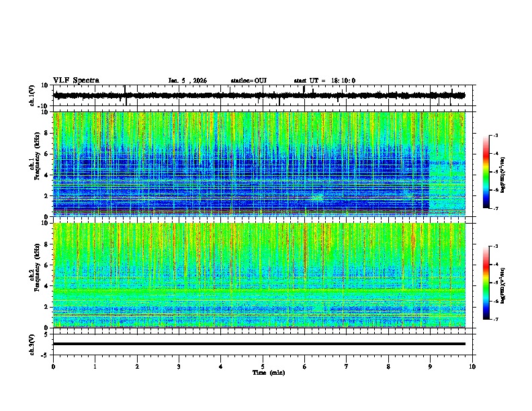532x411 pixels.
Task: Click the ch.1 voltage waveform trace
Action: pyautogui.click(x=259, y=95)
